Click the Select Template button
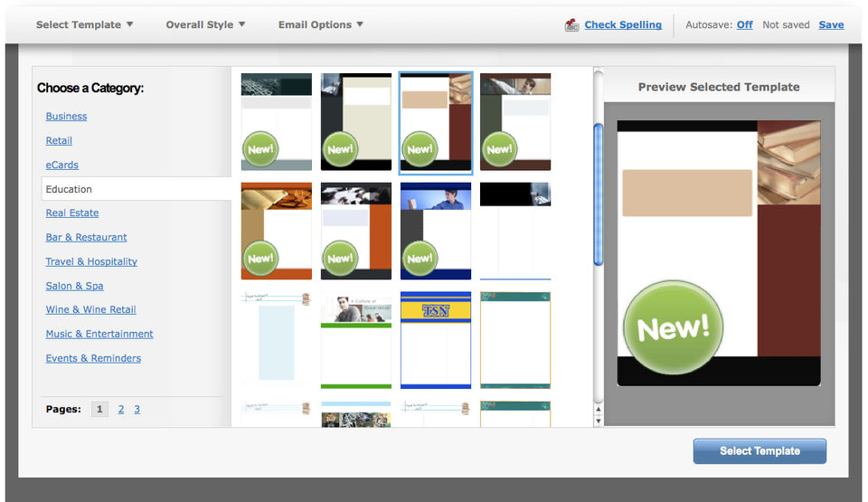Viewport: 868px width, 502px height. click(759, 451)
